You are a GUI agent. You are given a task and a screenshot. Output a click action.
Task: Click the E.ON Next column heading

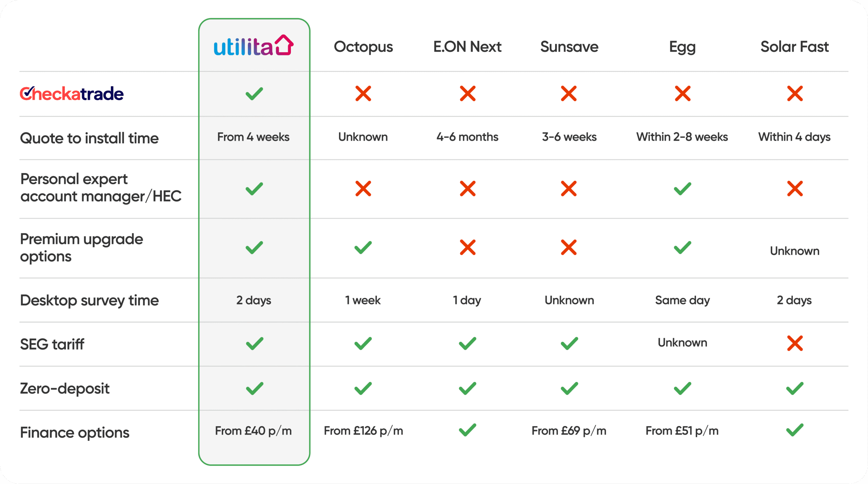tap(467, 47)
